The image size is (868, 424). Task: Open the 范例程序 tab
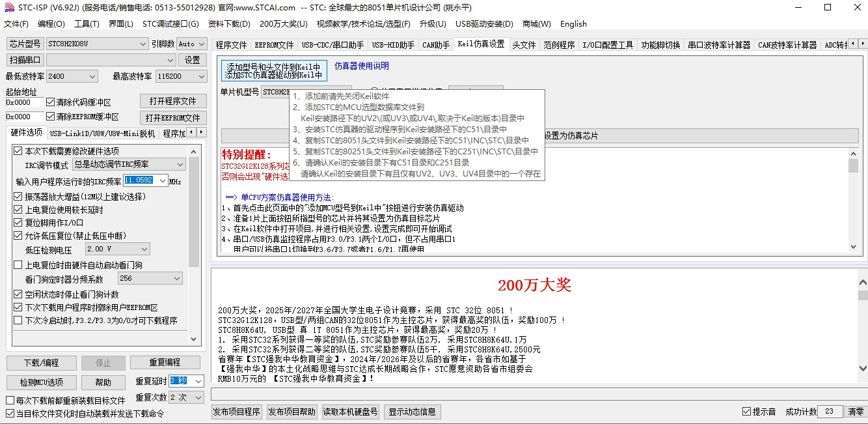click(x=559, y=45)
